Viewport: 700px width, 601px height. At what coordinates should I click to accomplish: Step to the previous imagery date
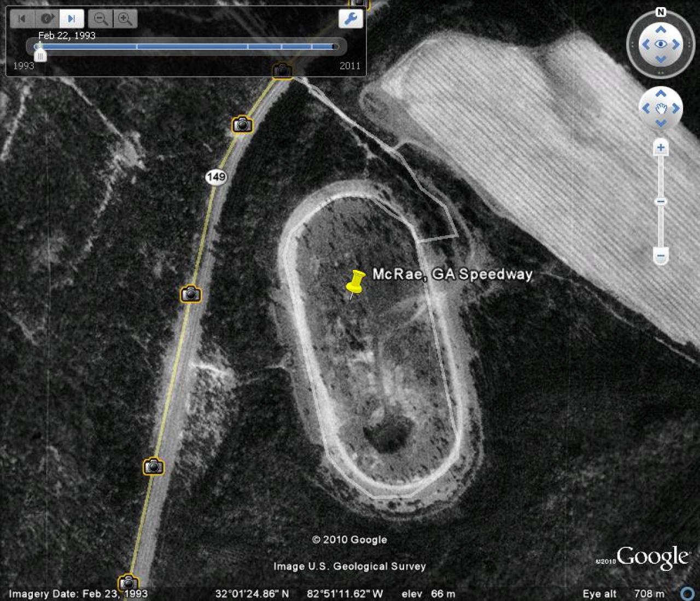click(22, 19)
